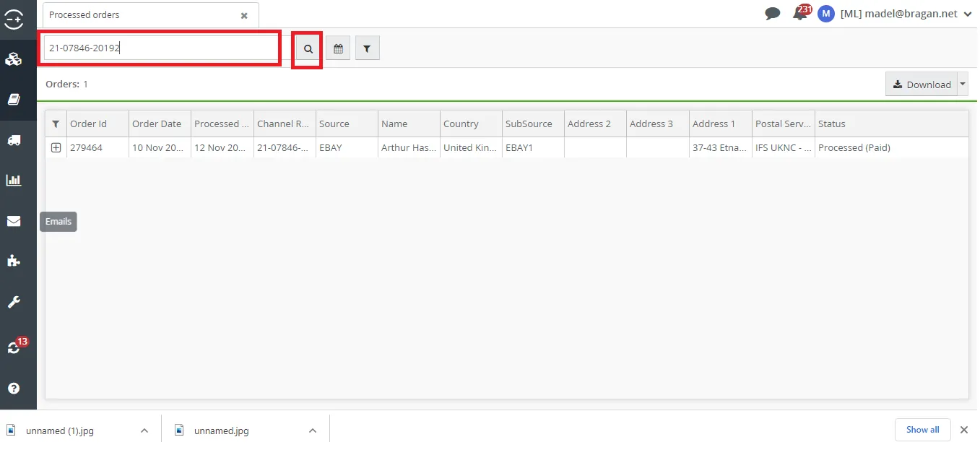The width and height of the screenshot is (980, 450).
Task: Sort by the Address 1 column header
Action: pos(721,124)
